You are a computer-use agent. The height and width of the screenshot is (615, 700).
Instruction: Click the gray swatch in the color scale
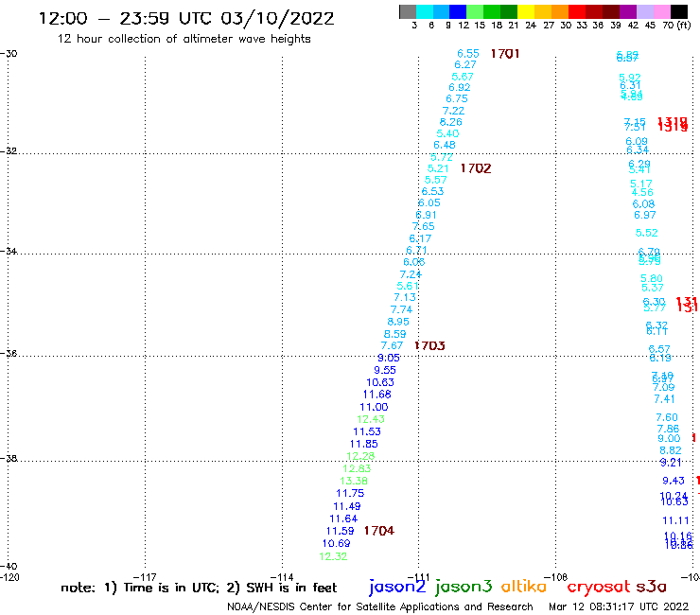click(408, 11)
